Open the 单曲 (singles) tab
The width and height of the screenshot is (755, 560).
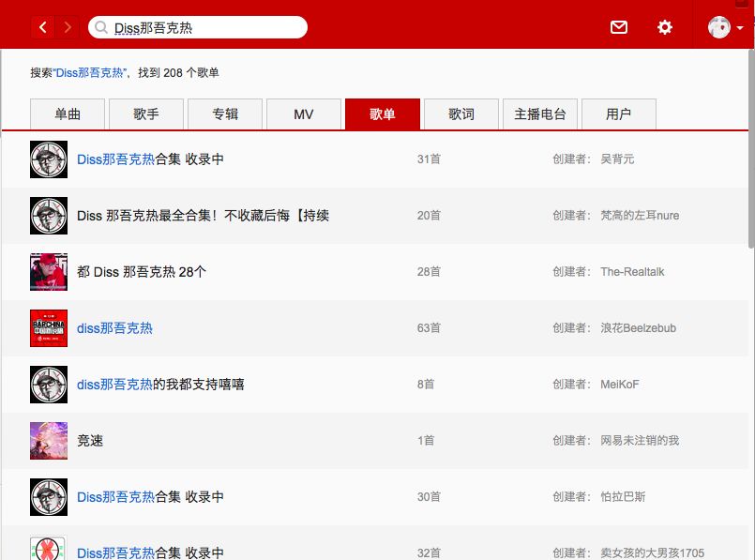pyautogui.click(x=67, y=114)
